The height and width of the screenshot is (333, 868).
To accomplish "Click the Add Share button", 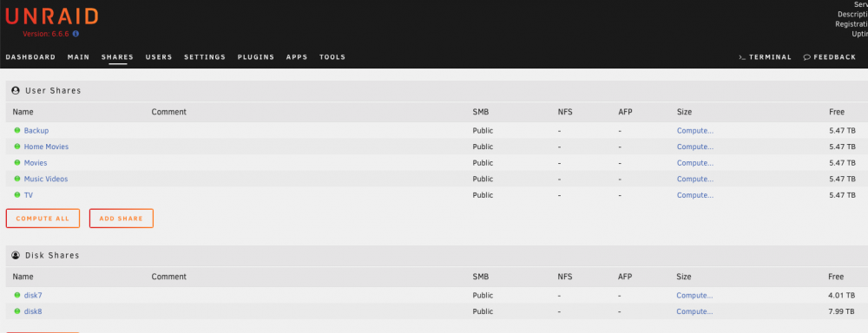I will click(x=122, y=219).
